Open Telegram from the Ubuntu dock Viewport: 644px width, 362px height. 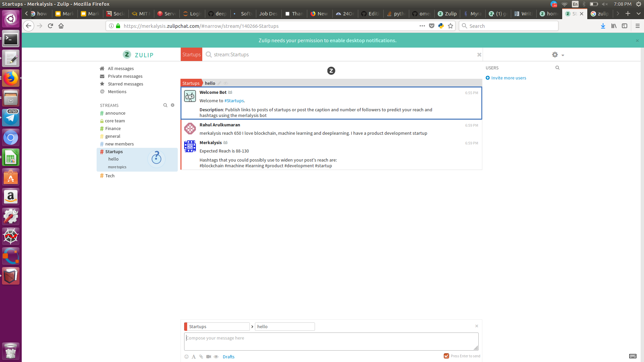coord(11,118)
